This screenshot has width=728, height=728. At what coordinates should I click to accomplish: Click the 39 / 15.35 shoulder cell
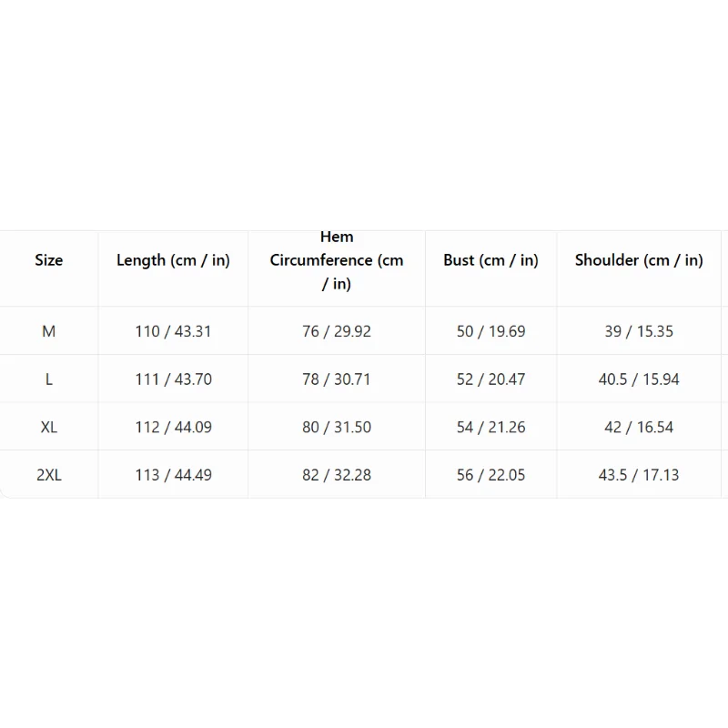[x=639, y=331]
